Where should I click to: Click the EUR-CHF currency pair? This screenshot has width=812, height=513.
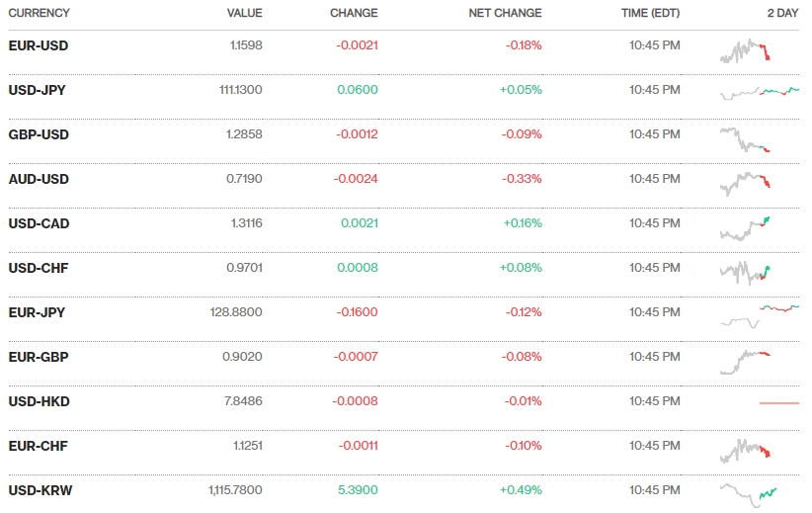click(x=39, y=446)
